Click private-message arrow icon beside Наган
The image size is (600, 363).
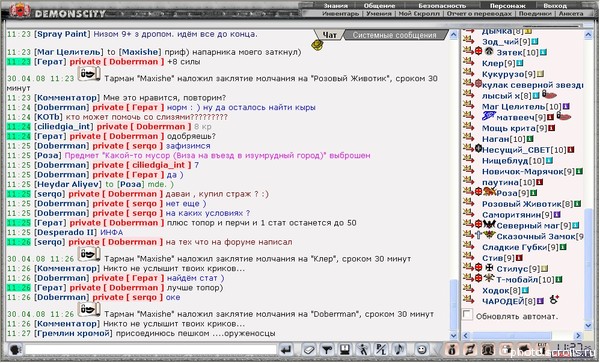pos(468,137)
